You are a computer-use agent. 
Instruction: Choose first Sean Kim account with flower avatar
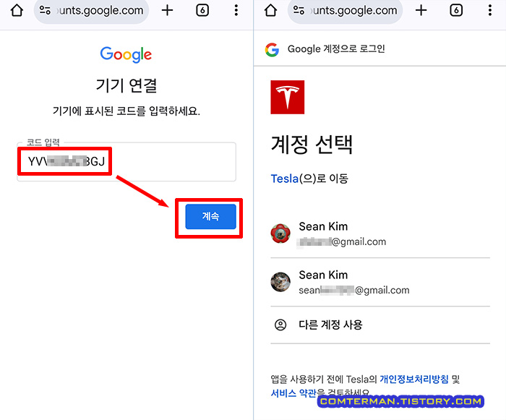point(380,233)
